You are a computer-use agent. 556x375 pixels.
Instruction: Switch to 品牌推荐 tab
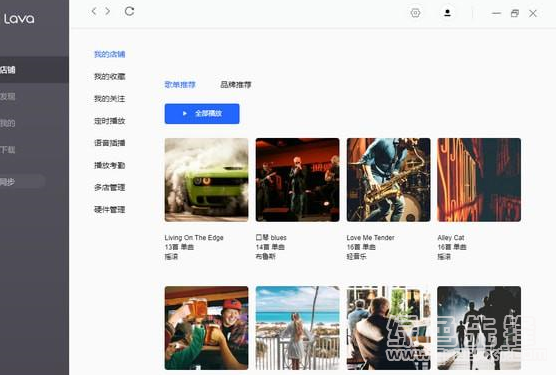click(x=236, y=85)
